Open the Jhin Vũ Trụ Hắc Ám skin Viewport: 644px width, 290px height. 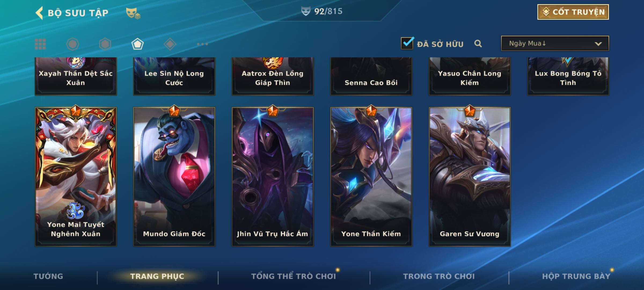tap(273, 177)
